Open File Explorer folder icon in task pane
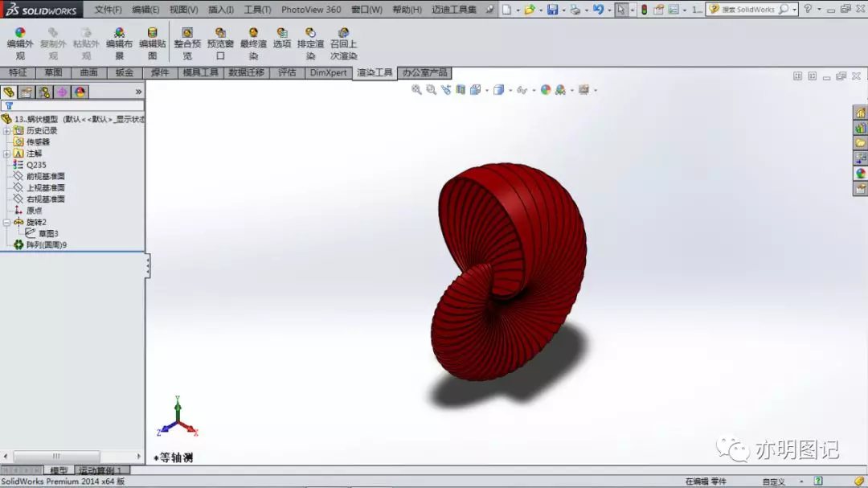Viewport: 868px width, 488px height. coord(860,143)
